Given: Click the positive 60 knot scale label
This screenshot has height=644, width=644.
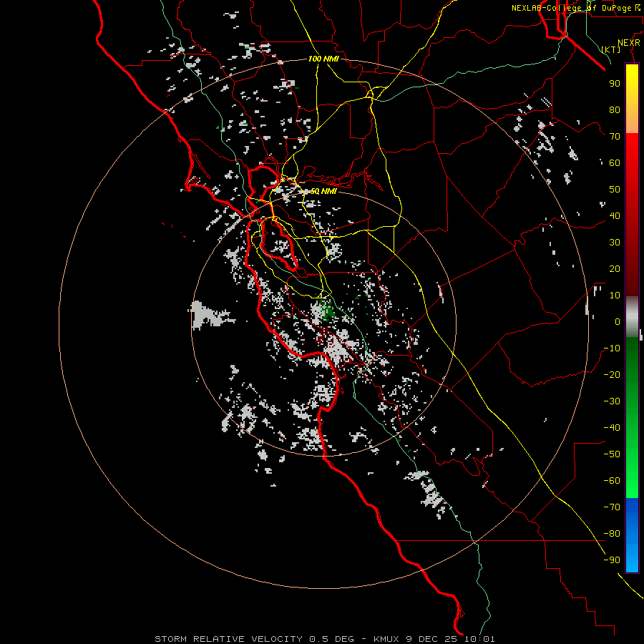Looking at the screenshot, I should pos(615,162).
